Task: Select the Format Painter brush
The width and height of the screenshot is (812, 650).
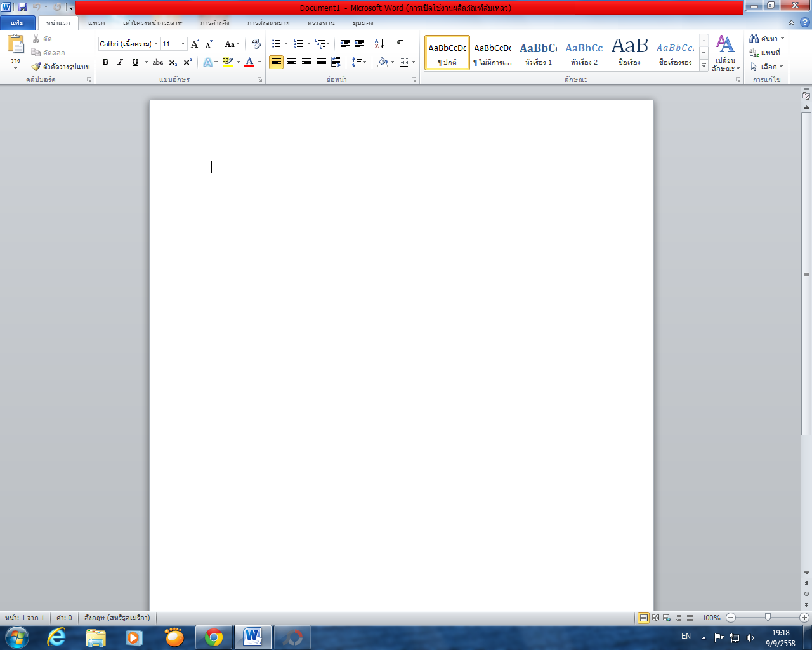Action: [x=36, y=67]
